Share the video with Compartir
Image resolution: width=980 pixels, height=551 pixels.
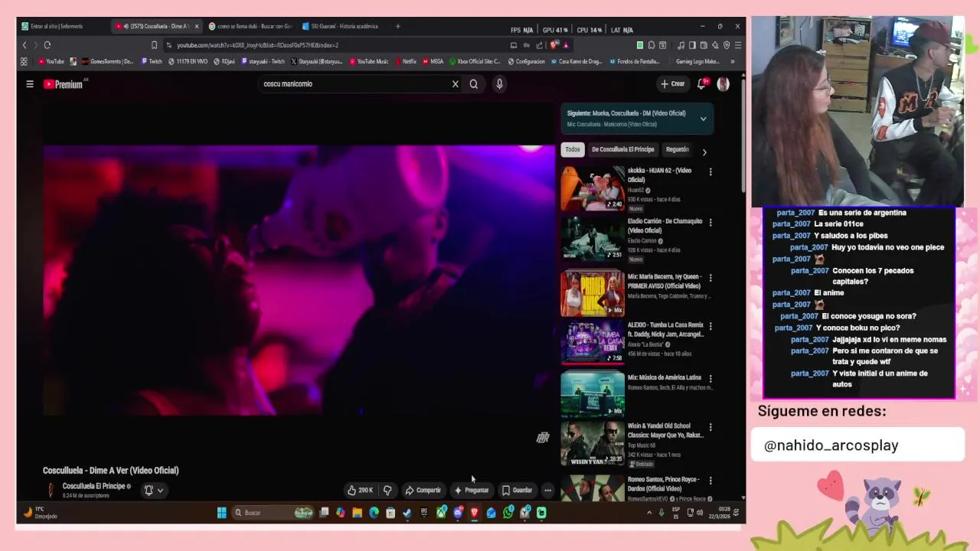click(423, 491)
